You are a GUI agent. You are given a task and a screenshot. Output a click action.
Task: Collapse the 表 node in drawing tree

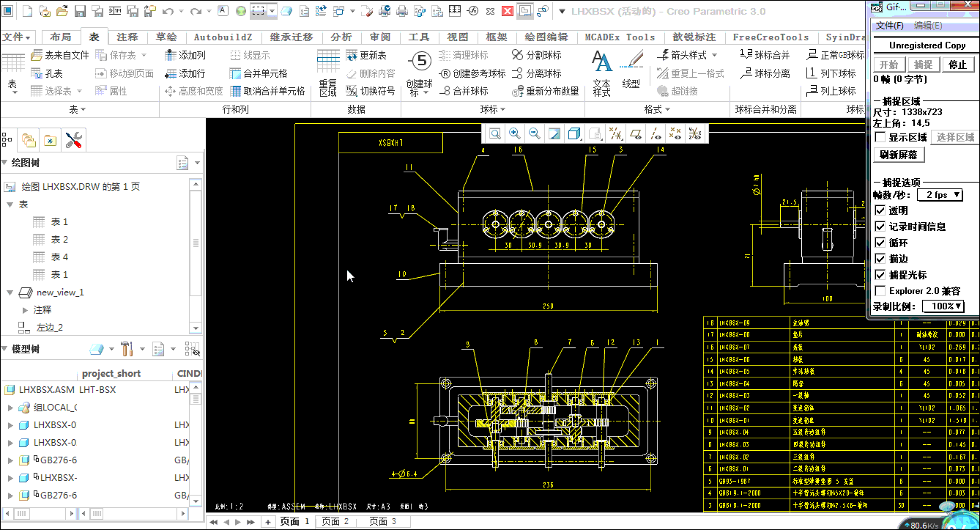coord(10,205)
